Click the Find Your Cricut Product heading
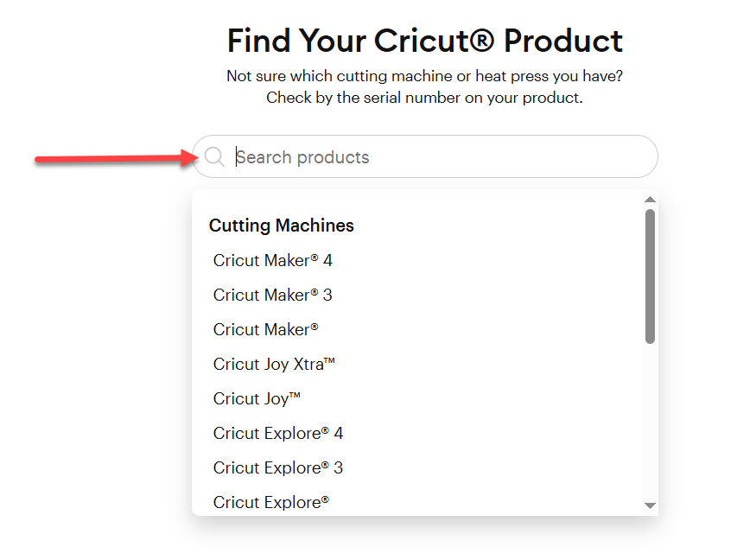Viewport: 756px width, 553px height. click(423, 40)
